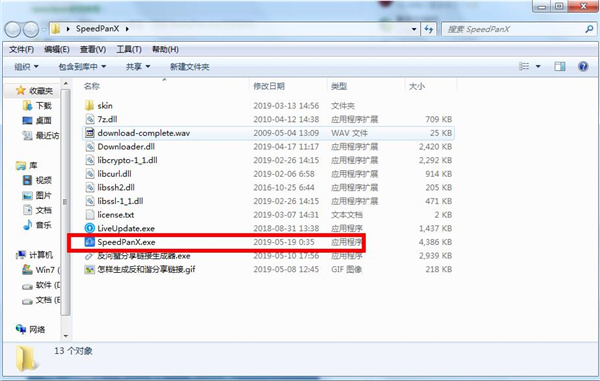Open the 工具(T) menu
This screenshot has height=381, width=600.
(x=129, y=49)
